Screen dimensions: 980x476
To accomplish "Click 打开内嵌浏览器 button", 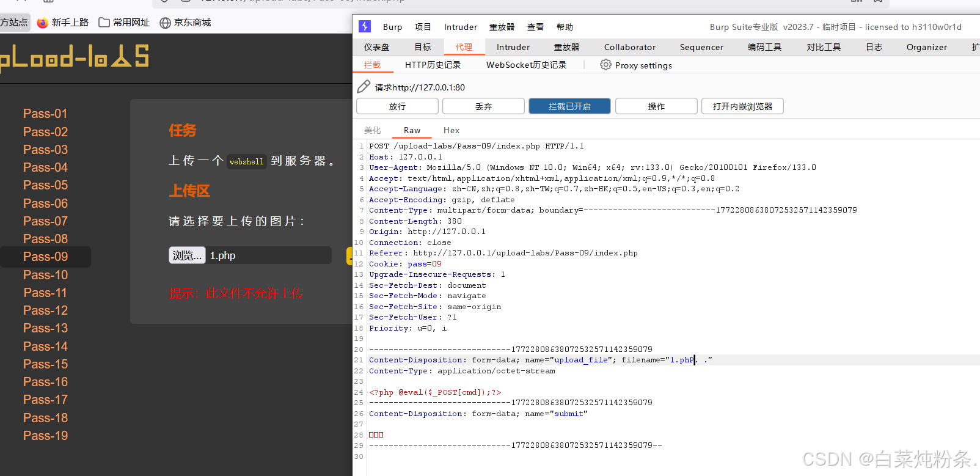I will tap(742, 106).
